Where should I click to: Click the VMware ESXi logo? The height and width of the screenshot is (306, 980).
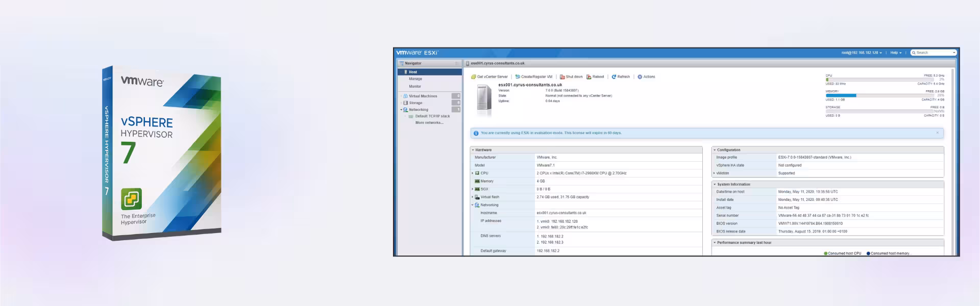[417, 53]
